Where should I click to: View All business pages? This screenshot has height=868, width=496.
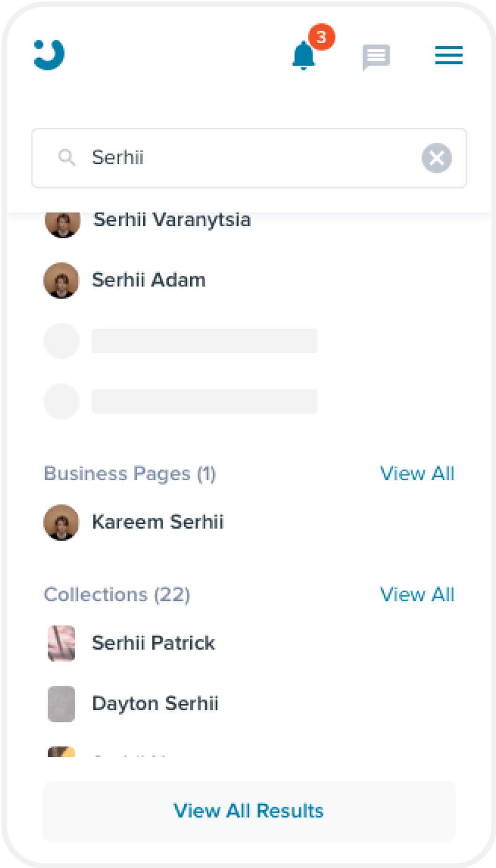point(417,474)
